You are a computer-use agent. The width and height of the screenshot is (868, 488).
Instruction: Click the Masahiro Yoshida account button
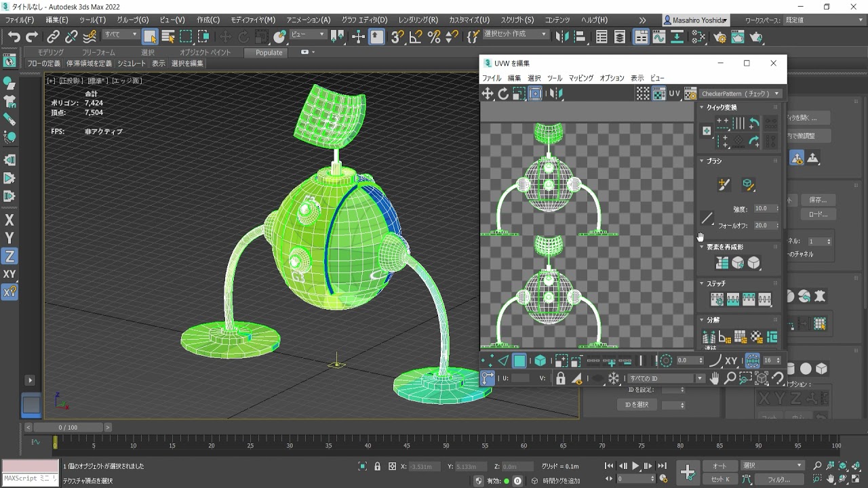pos(696,20)
